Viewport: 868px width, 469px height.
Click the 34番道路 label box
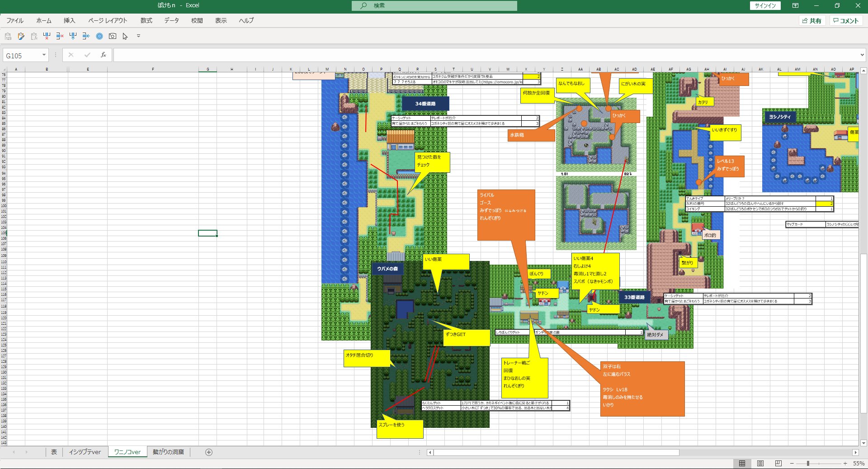425,104
